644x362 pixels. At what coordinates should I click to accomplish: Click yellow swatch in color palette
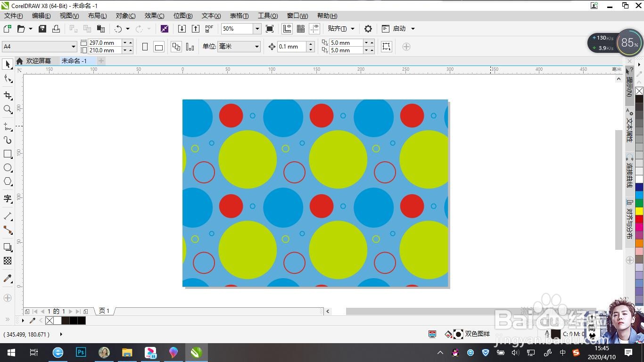(x=639, y=211)
